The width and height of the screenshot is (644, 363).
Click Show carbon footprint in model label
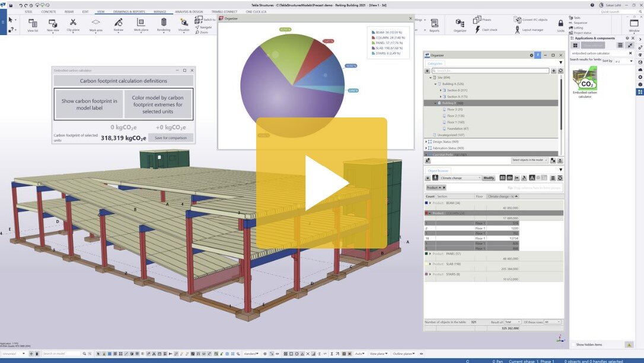point(89,104)
